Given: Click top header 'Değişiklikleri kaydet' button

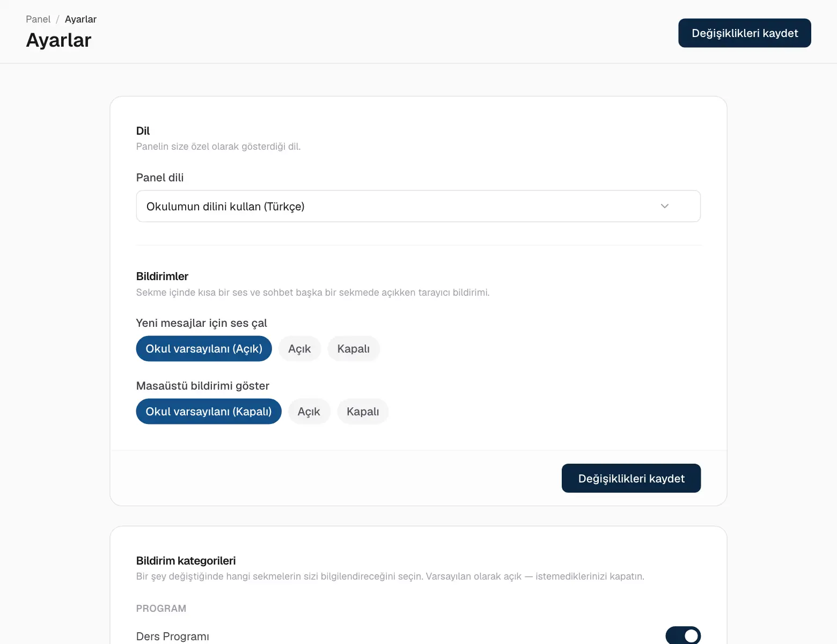Looking at the screenshot, I should pos(745,33).
